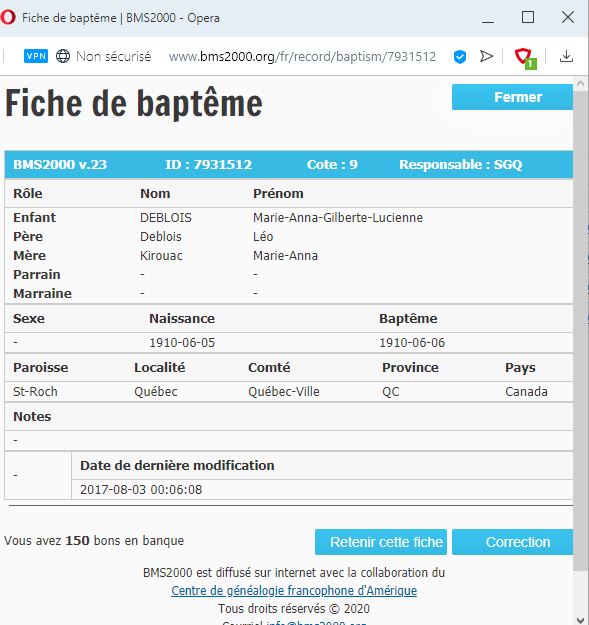Viewport: 589px width, 625px height.
Task: Click the blue verified shield icon
Action: [459, 57]
